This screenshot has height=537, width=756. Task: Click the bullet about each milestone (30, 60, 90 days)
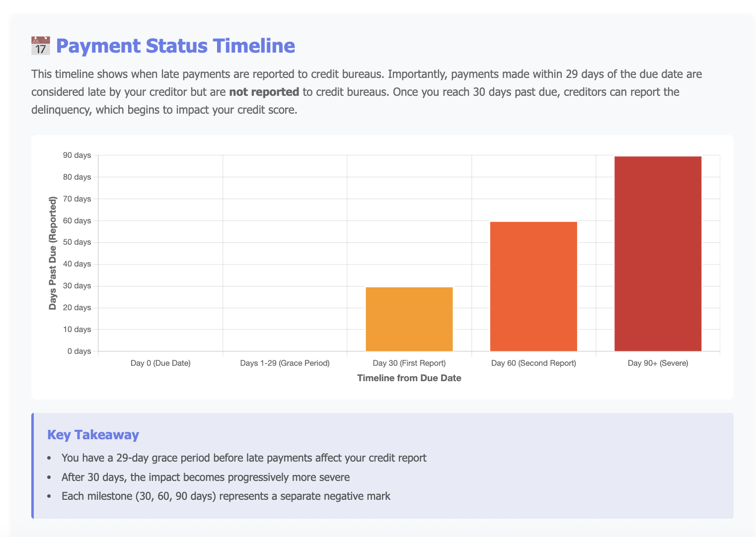click(226, 496)
